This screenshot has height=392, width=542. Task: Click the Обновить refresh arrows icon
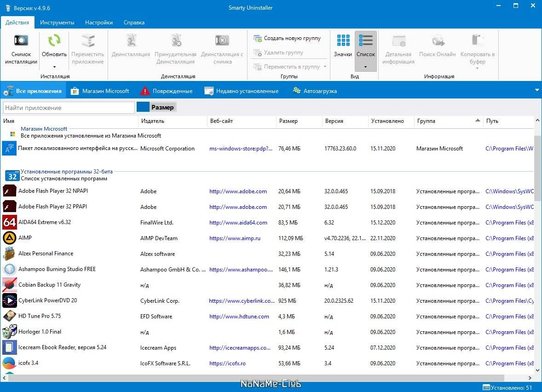click(54, 40)
